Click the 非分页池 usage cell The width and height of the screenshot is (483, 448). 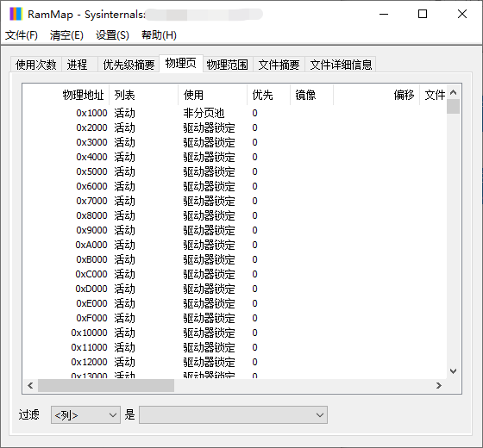click(x=204, y=113)
